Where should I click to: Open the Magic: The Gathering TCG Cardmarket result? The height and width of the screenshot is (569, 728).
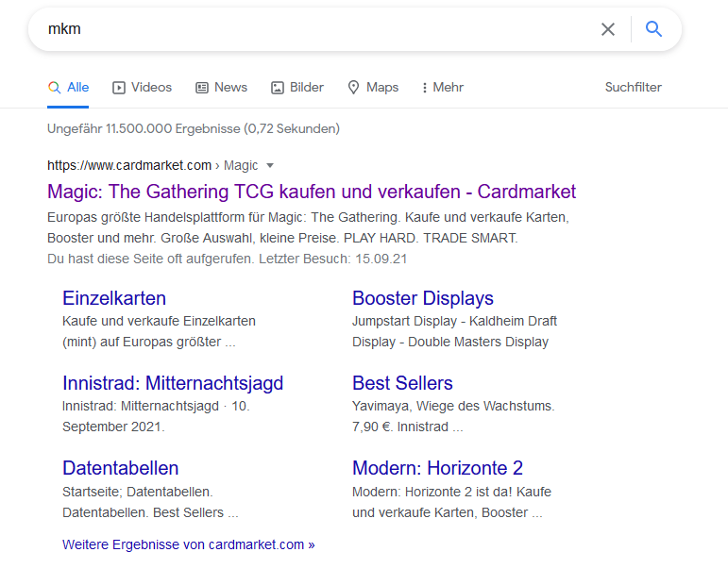(312, 192)
